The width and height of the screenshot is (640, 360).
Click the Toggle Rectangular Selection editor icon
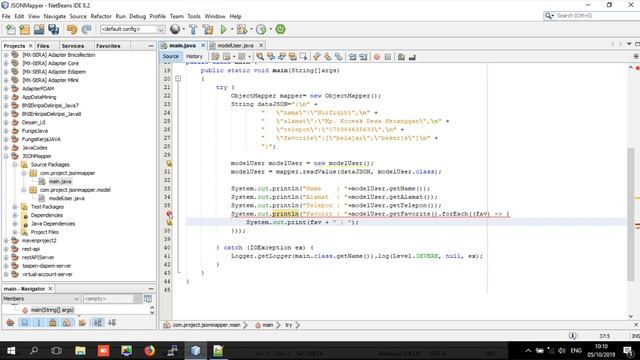coord(303,57)
